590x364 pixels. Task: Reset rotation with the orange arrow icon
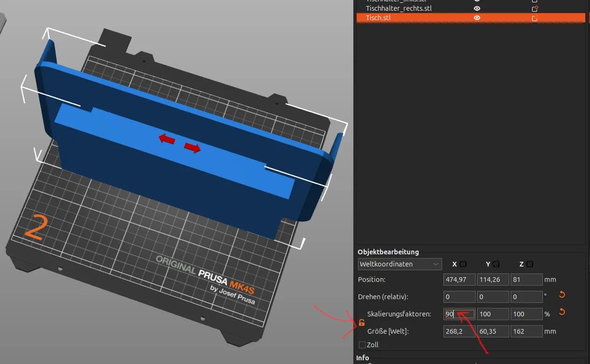coord(562,294)
